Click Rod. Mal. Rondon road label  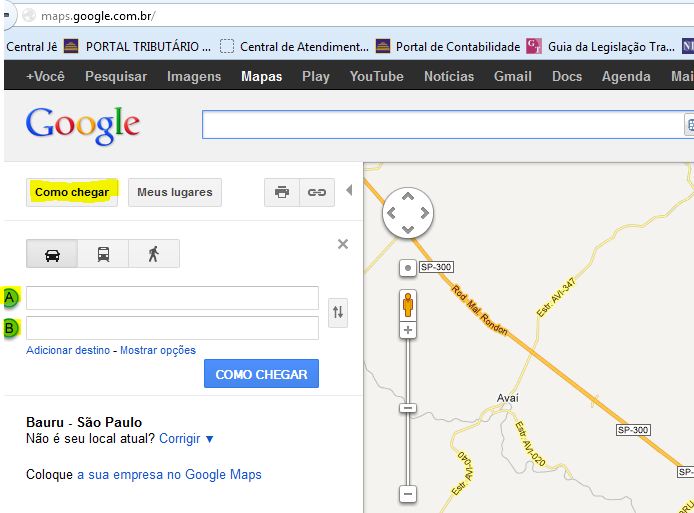(x=479, y=310)
